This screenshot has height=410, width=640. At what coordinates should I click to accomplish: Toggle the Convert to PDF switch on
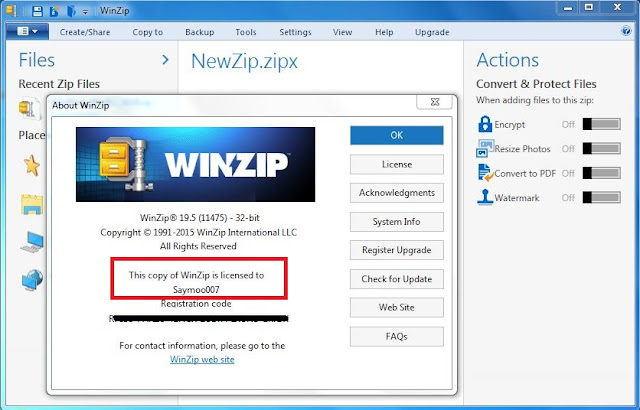pos(602,173)
